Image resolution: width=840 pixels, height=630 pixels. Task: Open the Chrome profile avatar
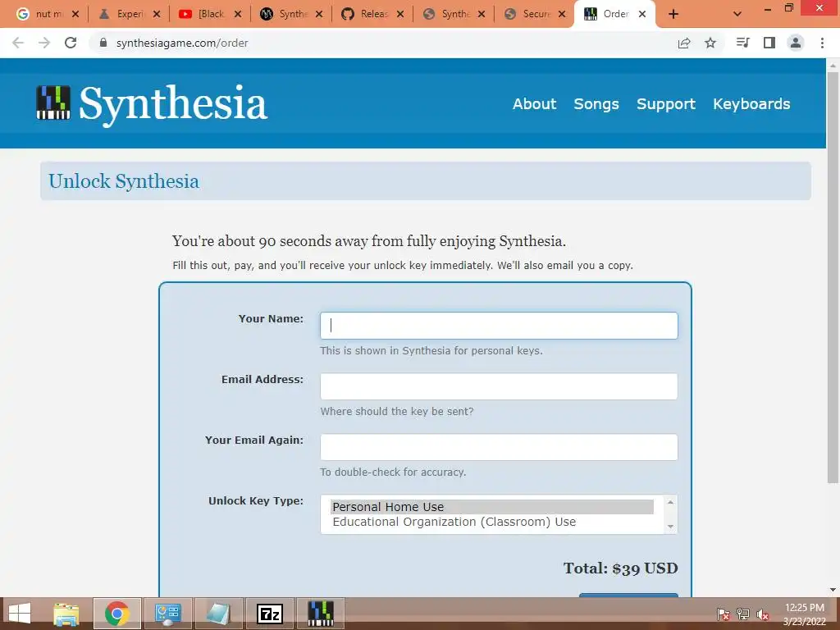[796, 43]
